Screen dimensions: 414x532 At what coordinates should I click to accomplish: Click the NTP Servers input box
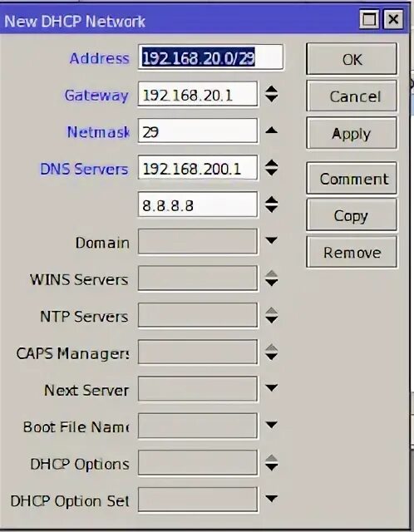[x=198, y=316]
